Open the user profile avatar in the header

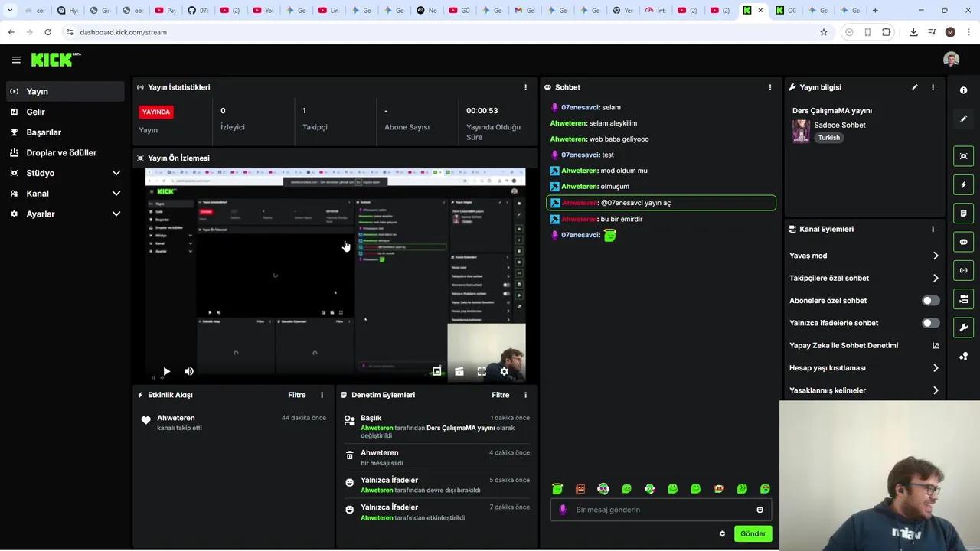coord(951,60)
